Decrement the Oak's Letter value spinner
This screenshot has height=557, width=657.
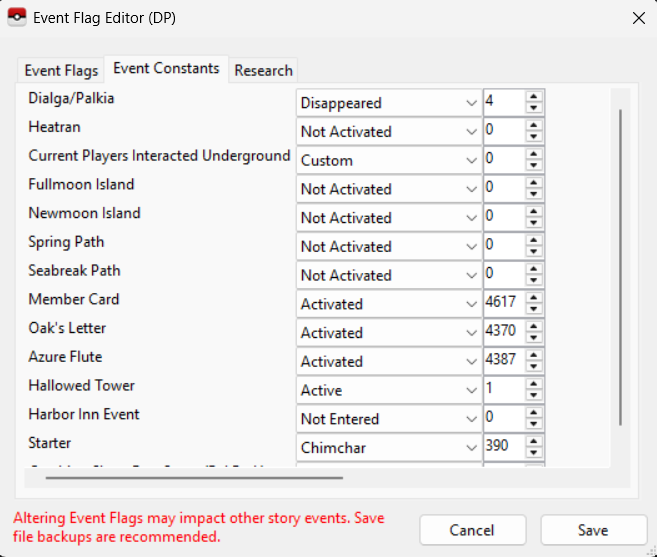pos(534,338)
